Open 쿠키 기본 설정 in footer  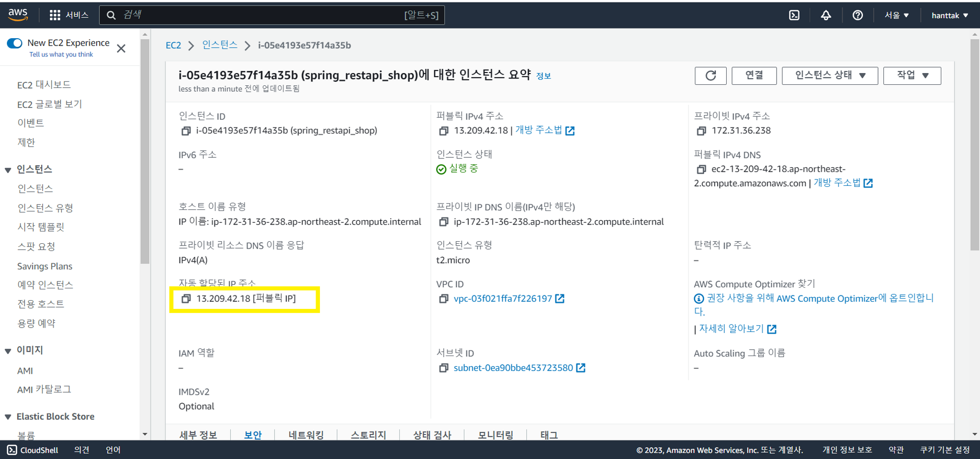click(945, 450)
